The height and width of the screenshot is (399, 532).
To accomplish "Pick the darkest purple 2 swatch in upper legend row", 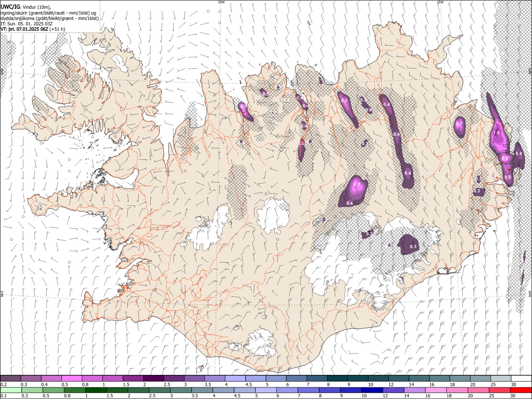I will pyautogui.click(x=153, y=378).
